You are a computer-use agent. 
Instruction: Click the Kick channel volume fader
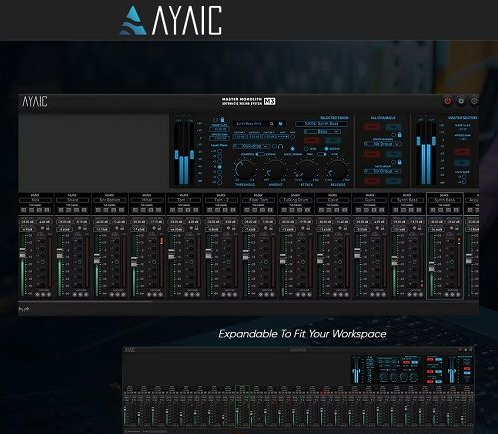22,253
